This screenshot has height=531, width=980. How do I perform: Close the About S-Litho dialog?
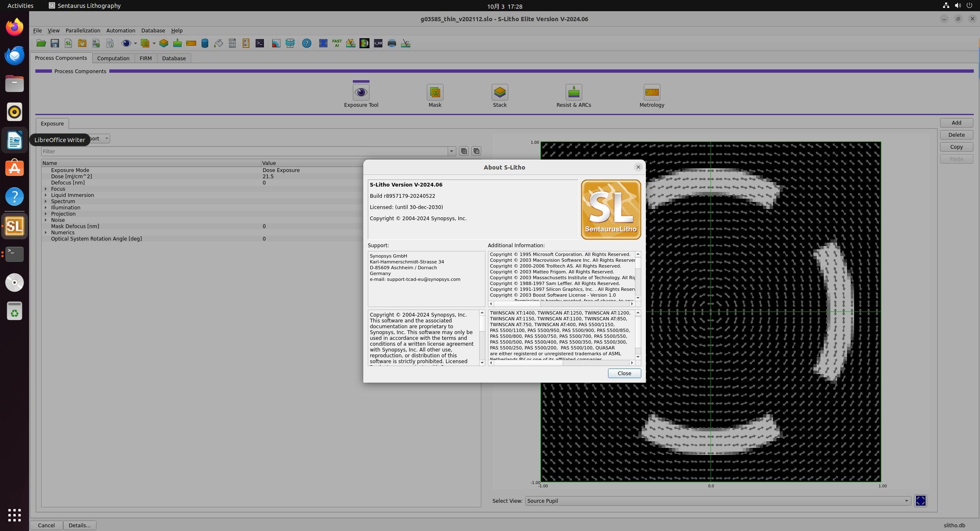[624, 373]
